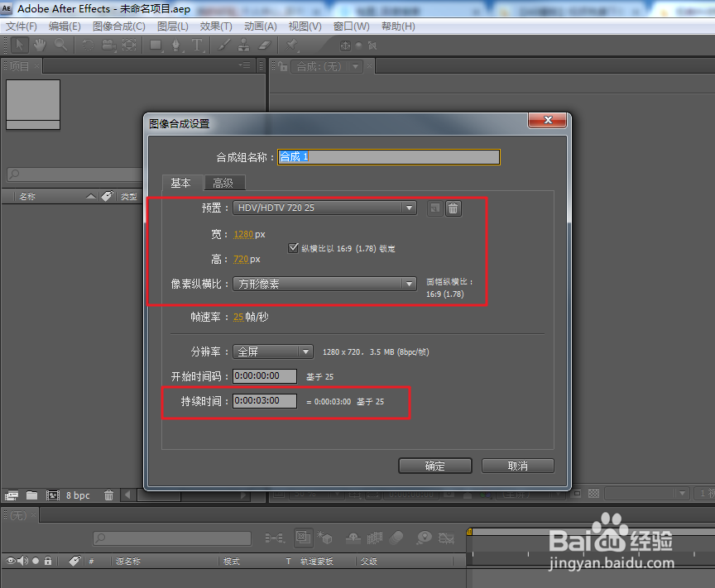Select the Brush tool
The height and width of the screenshot is (588, 715).
223,45
